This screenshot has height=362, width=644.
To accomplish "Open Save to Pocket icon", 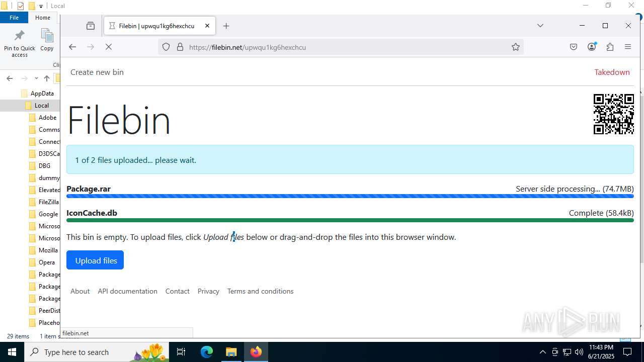I will click(574, 47).
